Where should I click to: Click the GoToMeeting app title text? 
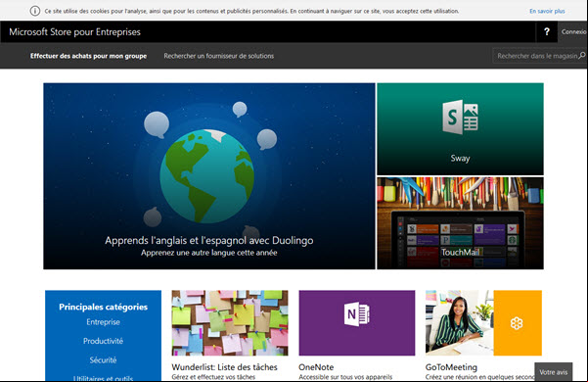(x=451, y=367)
